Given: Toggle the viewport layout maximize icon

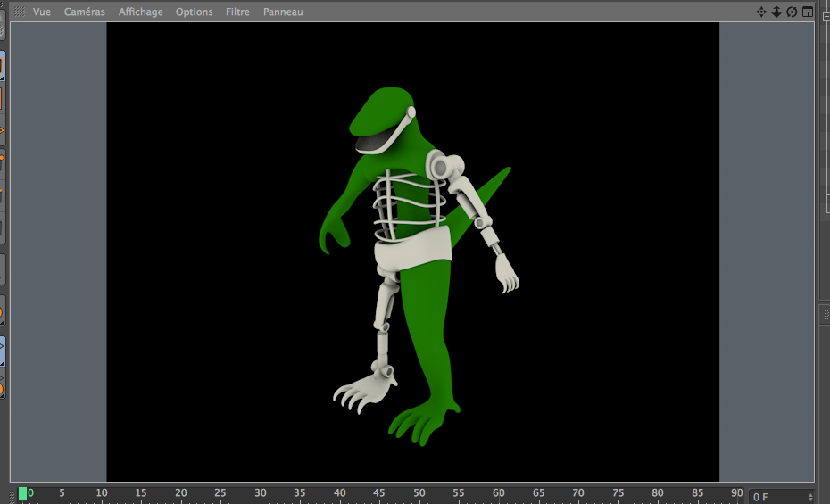Looking at the screenshot, I should click(807, 12).
